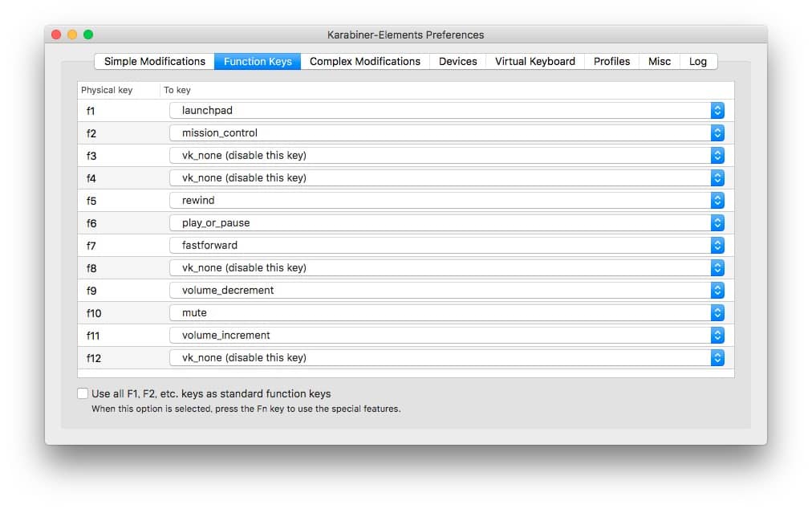The image size is (812, 509).
Task: Switch to the Simple Modifications tab
Action: pyautogui.click(x=154, y=61)
